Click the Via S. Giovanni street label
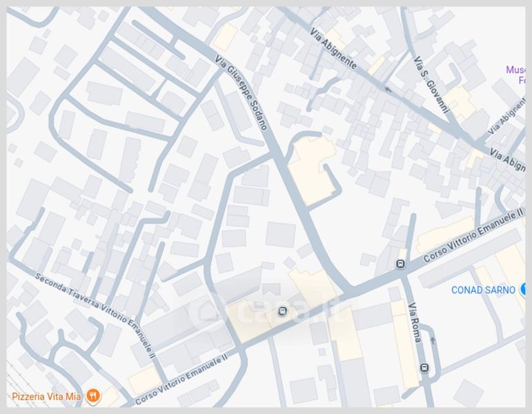Image resolution: width=532 pixels, height=414 pixels. coord(431,84)
